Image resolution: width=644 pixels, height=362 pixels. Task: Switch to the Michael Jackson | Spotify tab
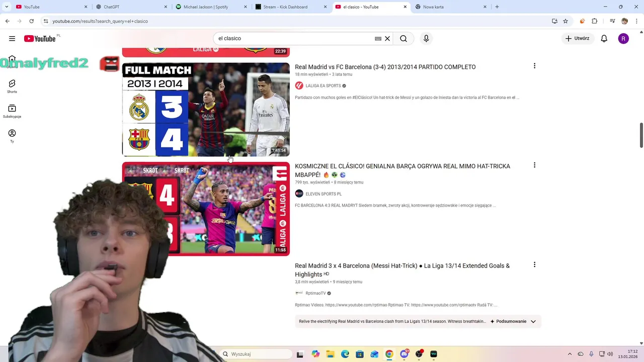point(211,7)
